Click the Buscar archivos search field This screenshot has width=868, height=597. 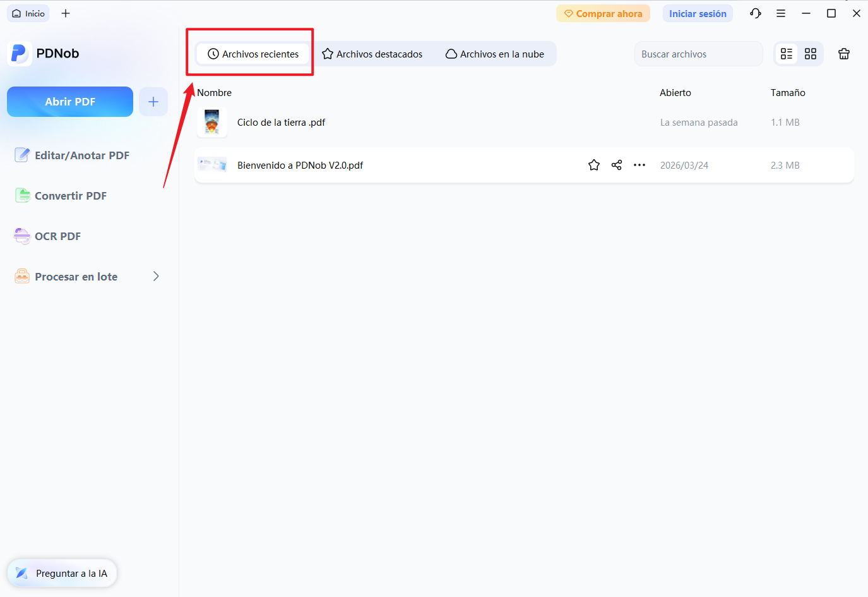(698, 54)
